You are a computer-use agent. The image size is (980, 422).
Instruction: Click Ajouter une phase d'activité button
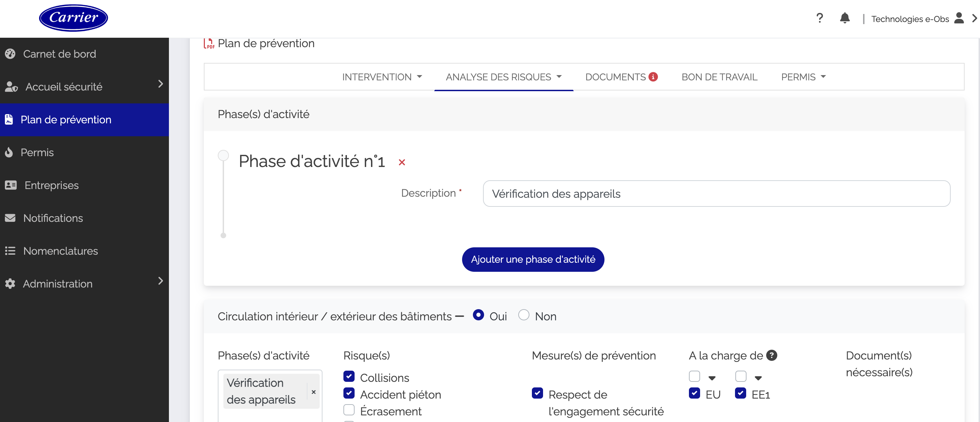pos(533,259)
